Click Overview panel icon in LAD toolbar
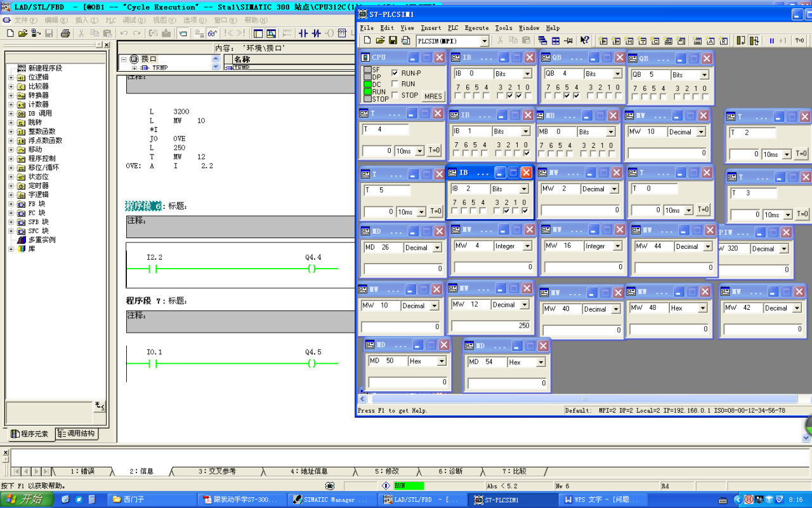 point(258,33)
